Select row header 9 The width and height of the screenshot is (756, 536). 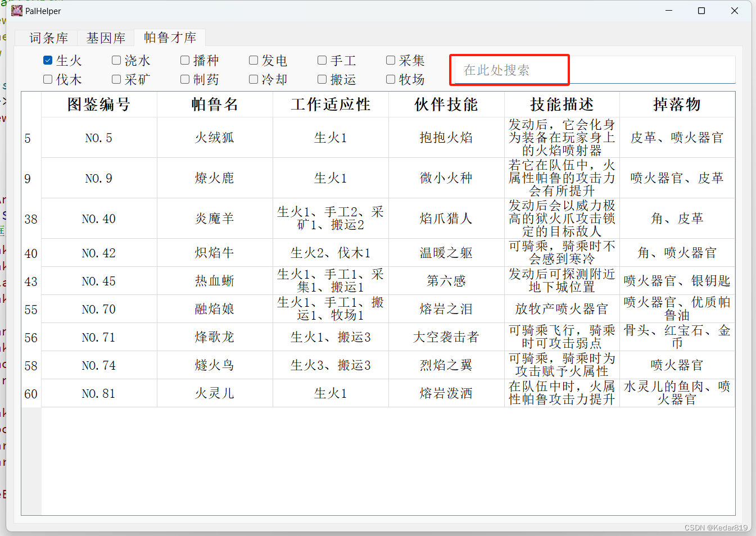click(x=31, y=178)
